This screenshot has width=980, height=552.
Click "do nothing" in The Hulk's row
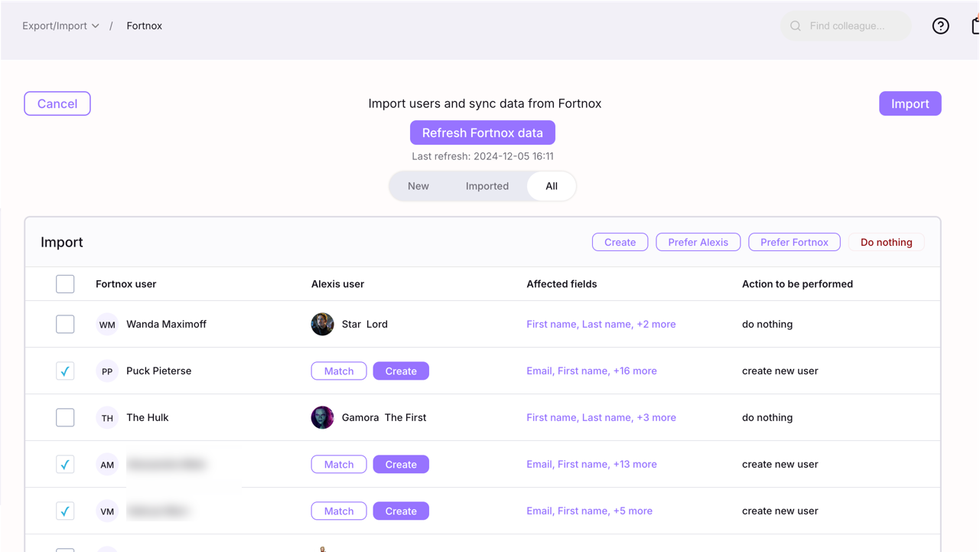(767, 418)
